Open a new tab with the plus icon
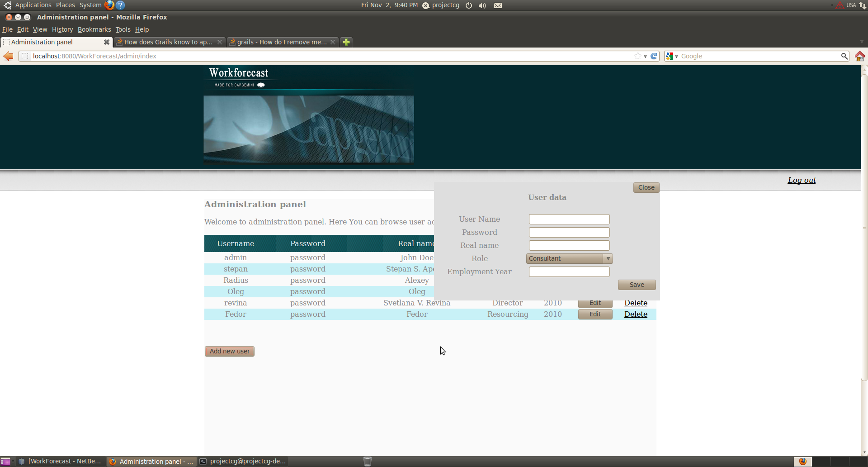Viewport: 868px width, 467px height. (346, 42)
